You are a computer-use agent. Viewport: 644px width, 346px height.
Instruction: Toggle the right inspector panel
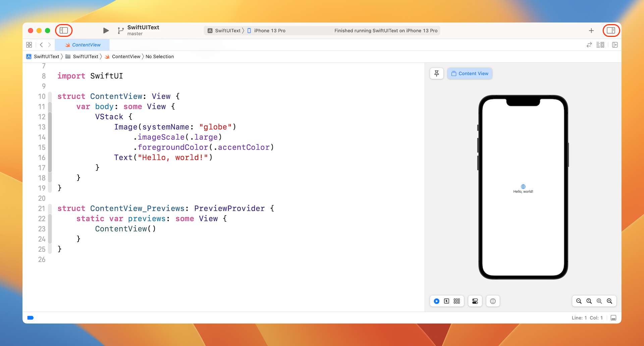coord(611,31)
